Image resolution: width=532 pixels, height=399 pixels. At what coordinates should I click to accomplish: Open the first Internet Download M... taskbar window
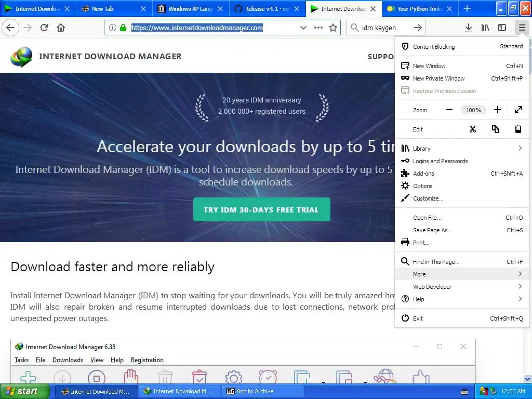click(x=96, y=391)
